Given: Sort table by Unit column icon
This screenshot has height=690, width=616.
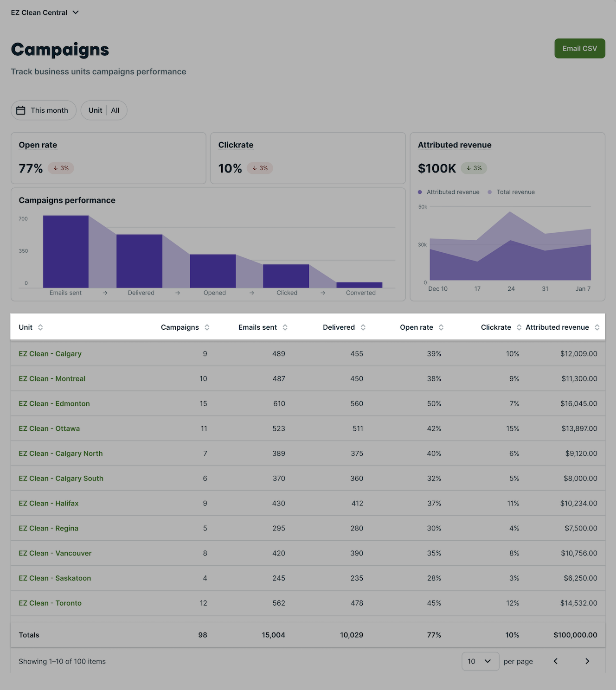Looking at the screenshot, I should click(40, 327).
